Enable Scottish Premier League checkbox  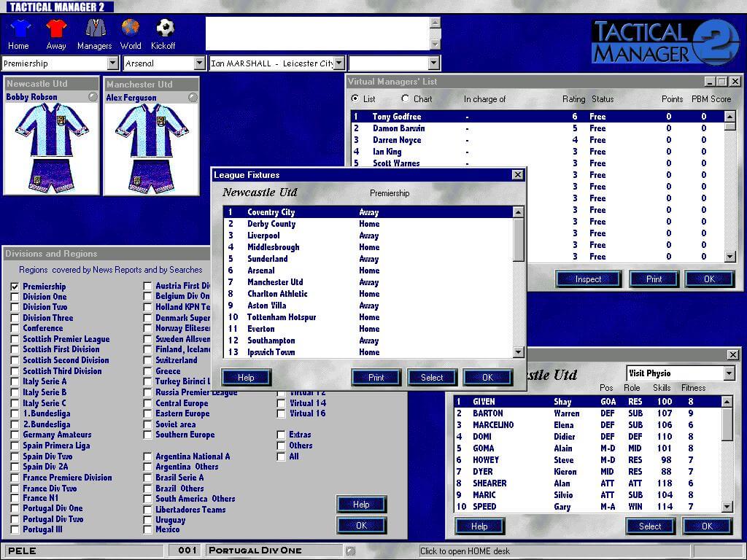(15, 340)
